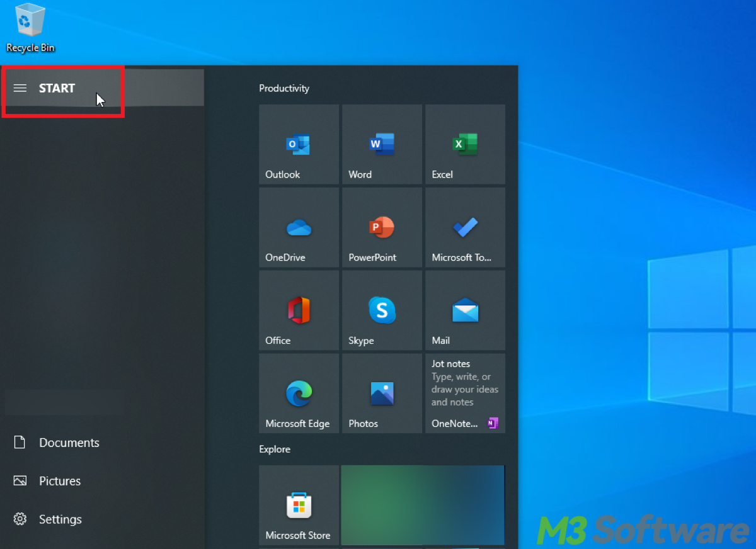
Task: Open the Excel tile
Action: pyautogui.click(x=466, y=144)
